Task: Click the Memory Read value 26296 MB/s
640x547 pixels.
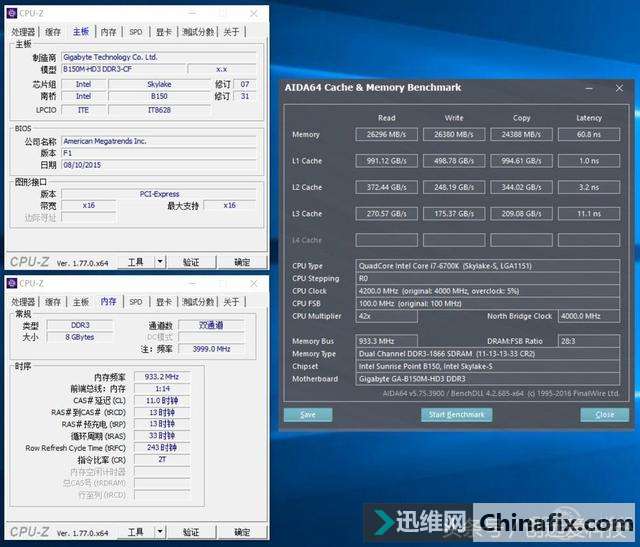Action: [x=387, y=134]
